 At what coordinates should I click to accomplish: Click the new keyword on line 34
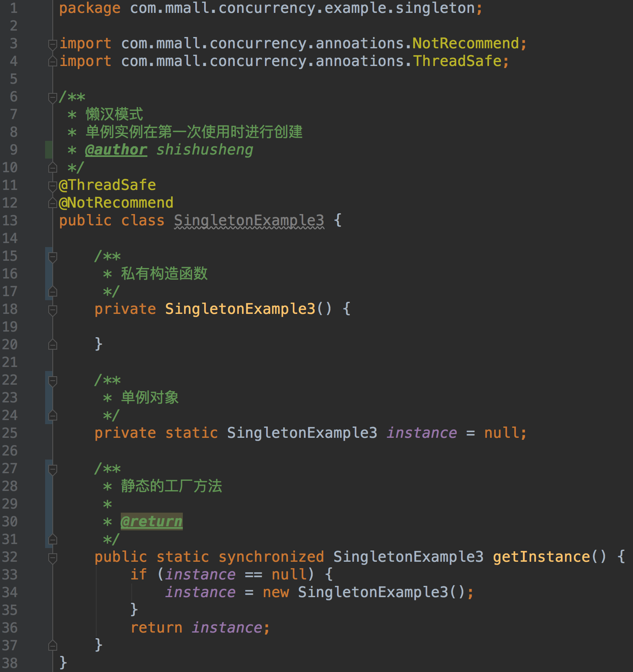pyautogui.click(x=275, y=592)
